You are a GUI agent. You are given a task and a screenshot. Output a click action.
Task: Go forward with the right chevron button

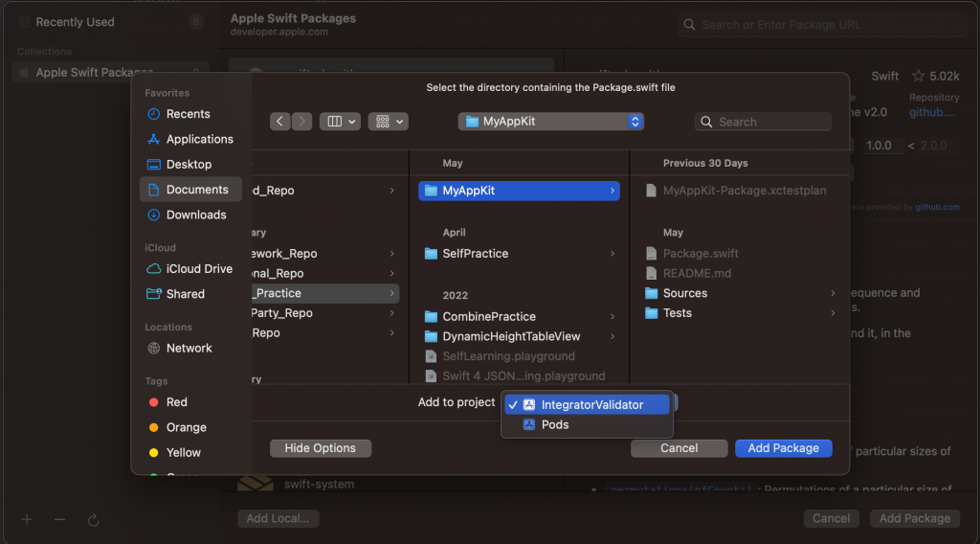pos(301,122)
